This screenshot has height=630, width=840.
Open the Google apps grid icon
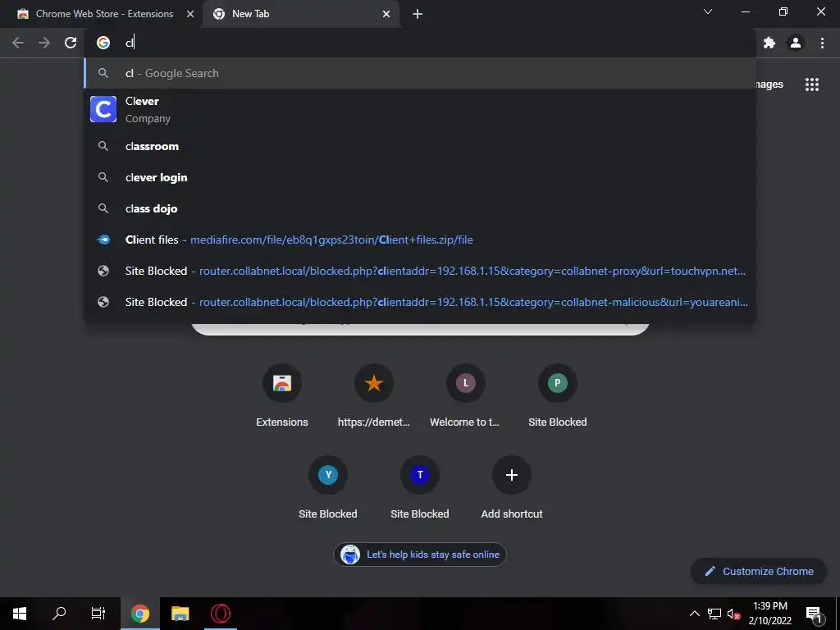coord(811,84)
